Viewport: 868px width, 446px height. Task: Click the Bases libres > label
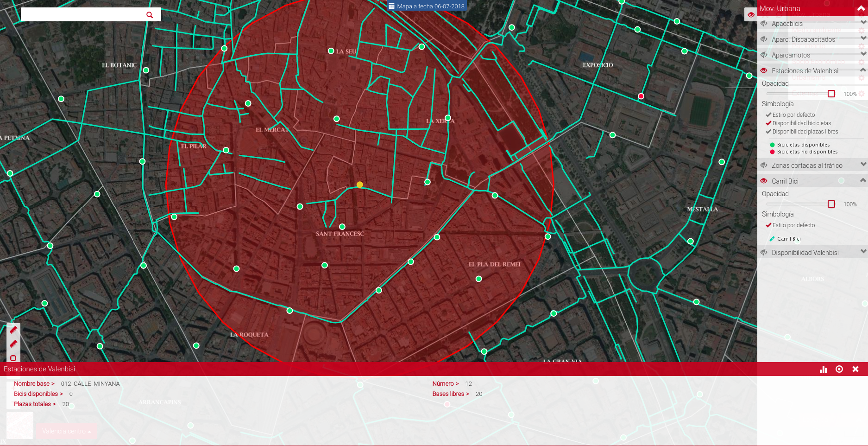pos(450,394)
